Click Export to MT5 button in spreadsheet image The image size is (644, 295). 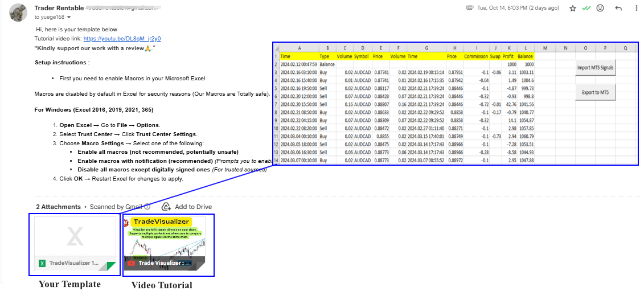click(x=596, y=92)
